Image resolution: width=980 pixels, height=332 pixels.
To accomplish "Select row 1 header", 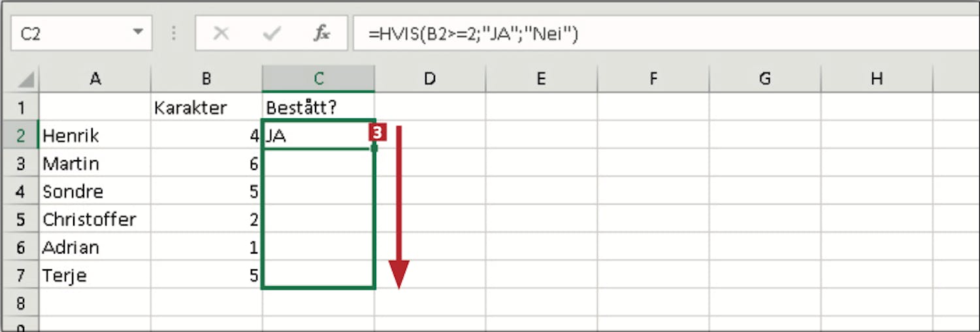I will (x=20, y=108).
